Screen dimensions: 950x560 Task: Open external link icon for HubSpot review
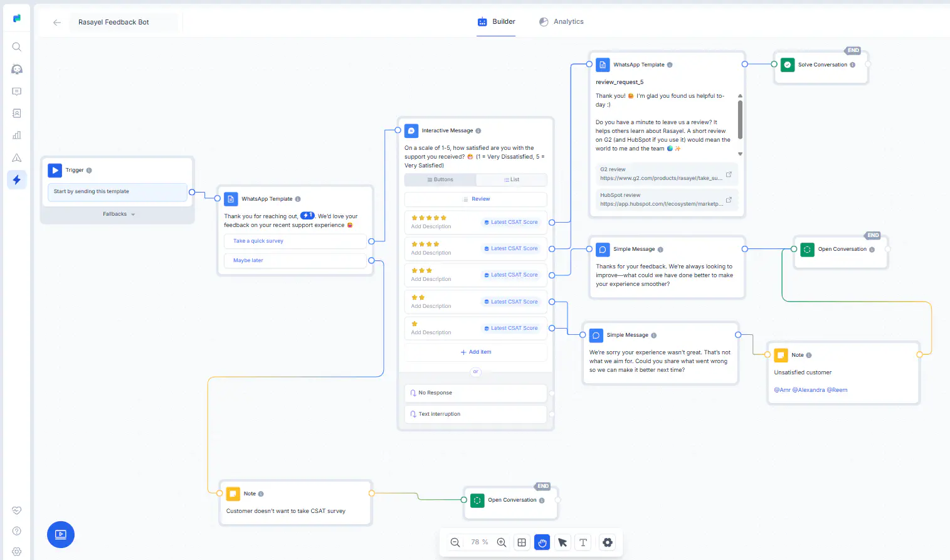(x=729, y=200)
